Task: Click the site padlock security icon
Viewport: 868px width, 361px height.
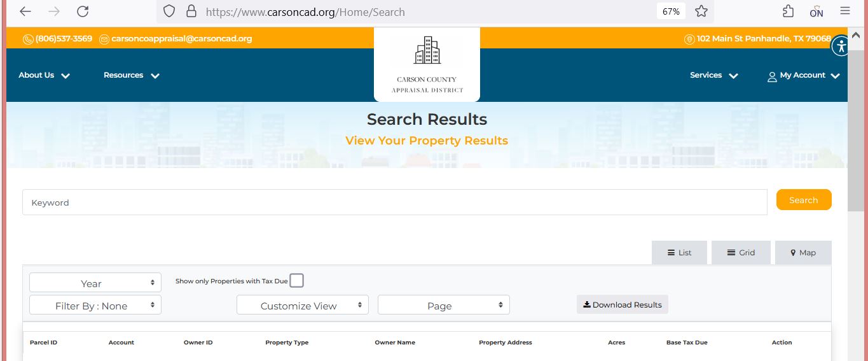Action: click(x=191, y=11)
